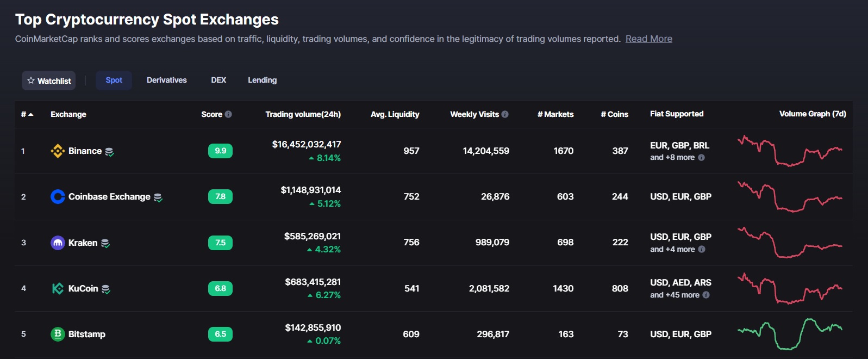The image size is (868, 359).
Task: Click Coinbase's 7.8 score badge
Action: coord(220,196)
